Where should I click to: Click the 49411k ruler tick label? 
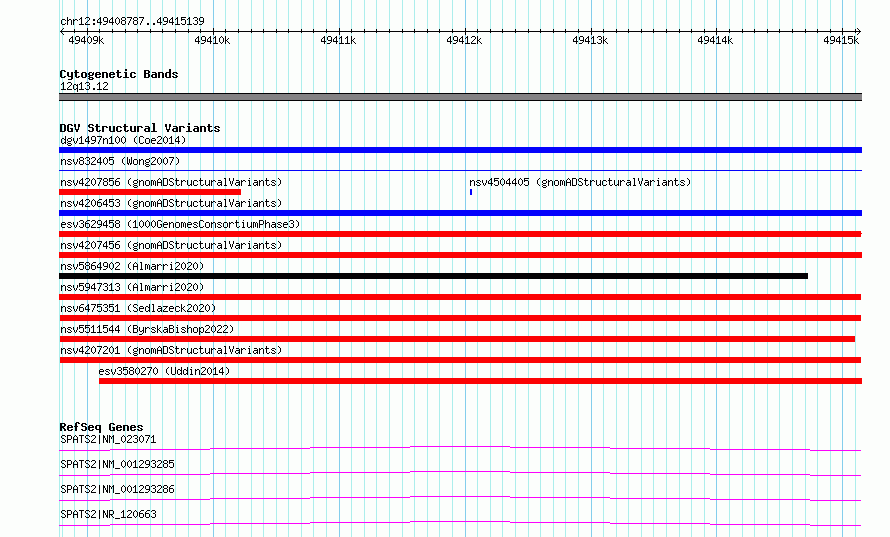338,40
